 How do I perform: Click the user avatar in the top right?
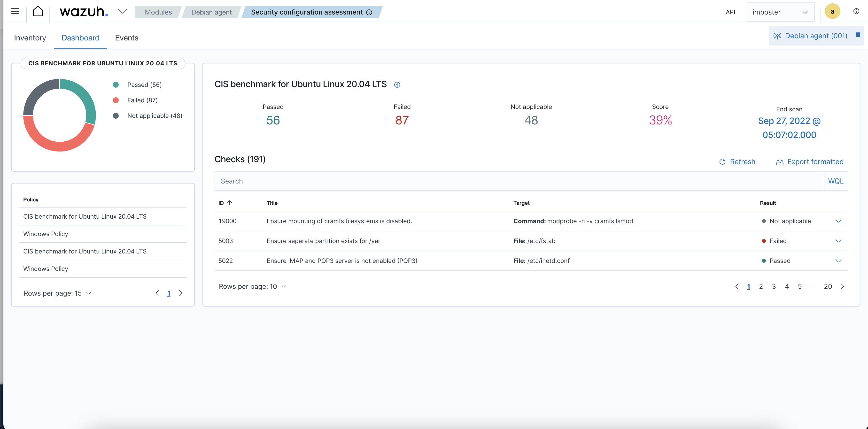click(x=832, y=11)
